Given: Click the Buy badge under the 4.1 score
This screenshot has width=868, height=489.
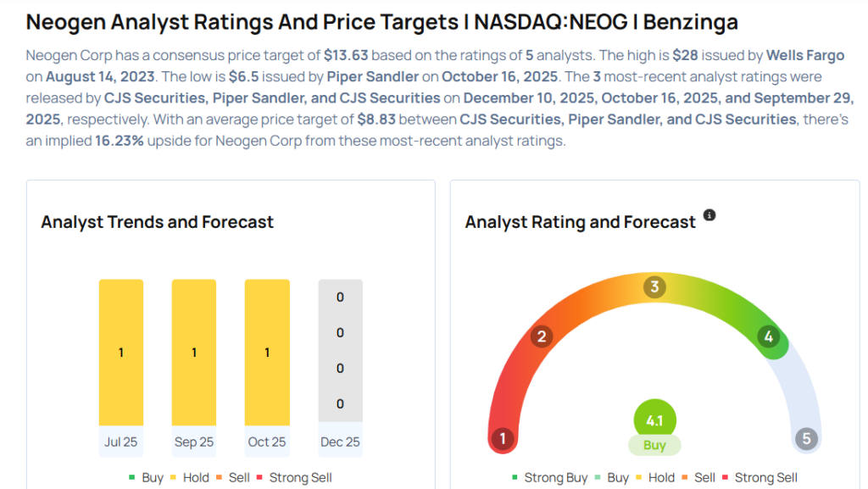Looking at the screenshot, I should coord(654,446).
